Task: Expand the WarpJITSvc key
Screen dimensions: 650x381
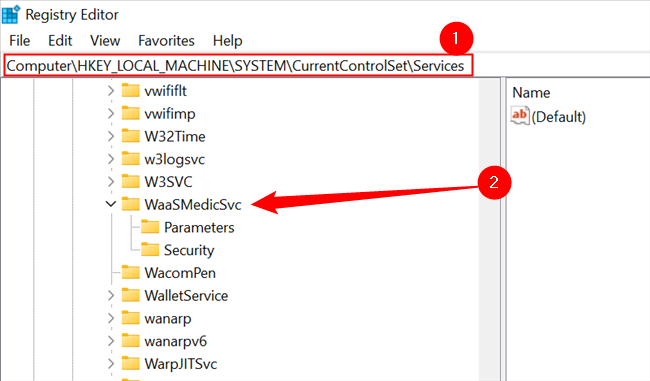Action: pyautogui.click(x=111, y=364)
